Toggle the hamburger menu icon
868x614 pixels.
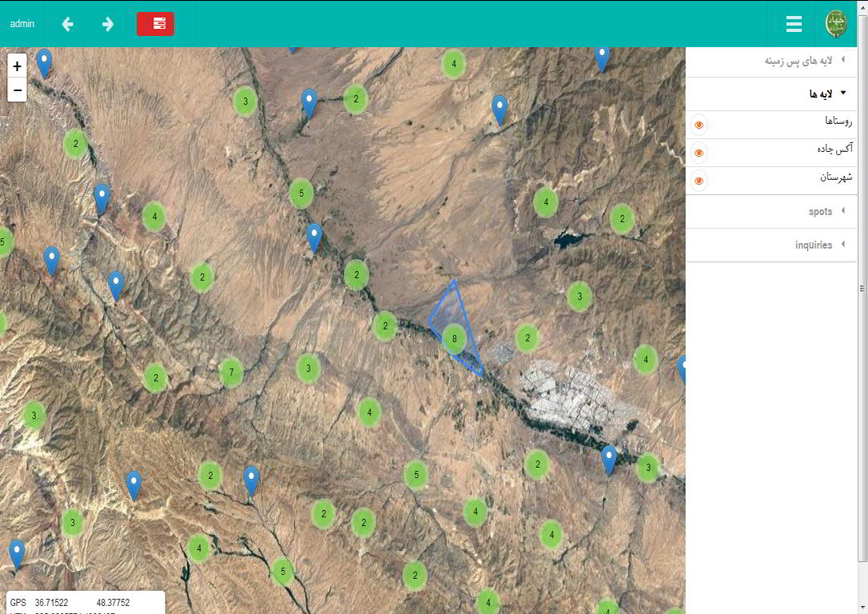click(x=794, y=24)
